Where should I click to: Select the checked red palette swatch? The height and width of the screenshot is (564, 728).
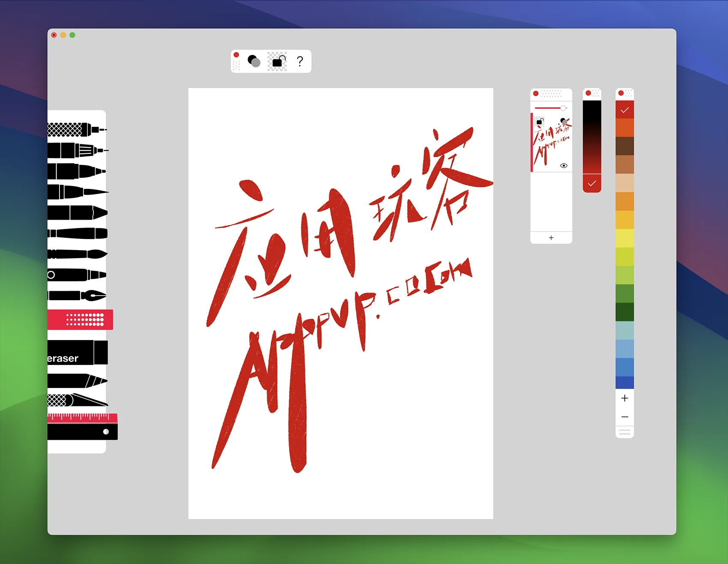[x=625, y=110]
